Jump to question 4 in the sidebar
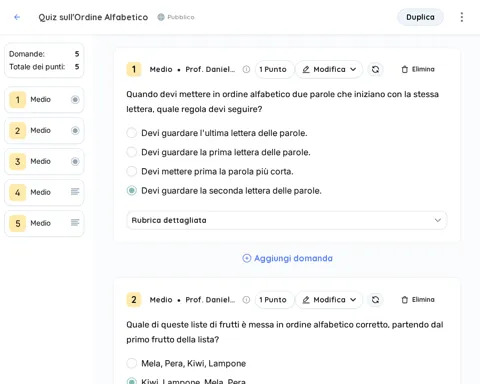The height and width of the screenshot is (384, 480). coord(44,192)
